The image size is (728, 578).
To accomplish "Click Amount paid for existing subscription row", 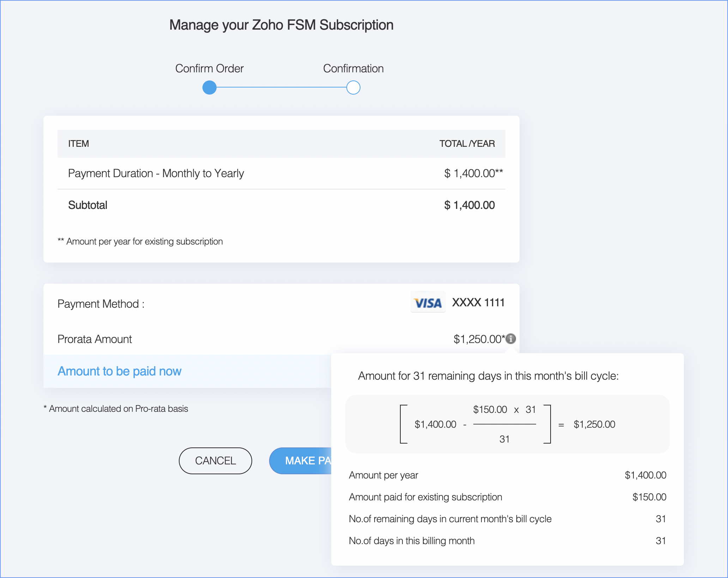I will click(425, 497).
